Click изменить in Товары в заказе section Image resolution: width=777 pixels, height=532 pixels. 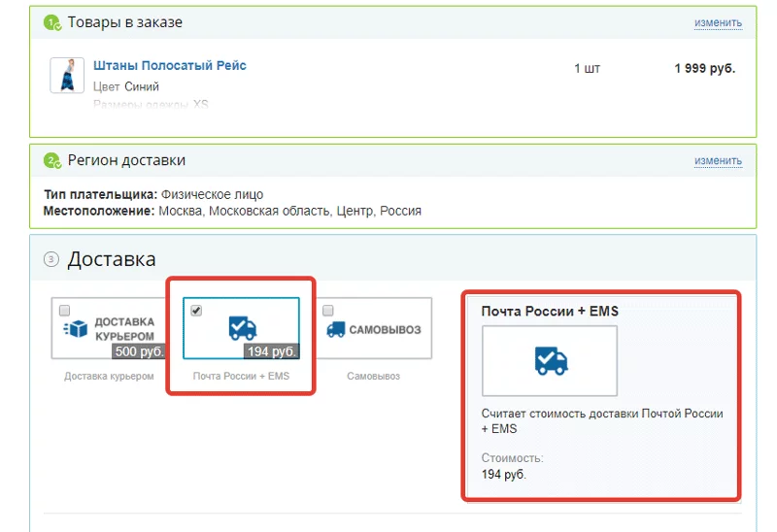point(718,22)
